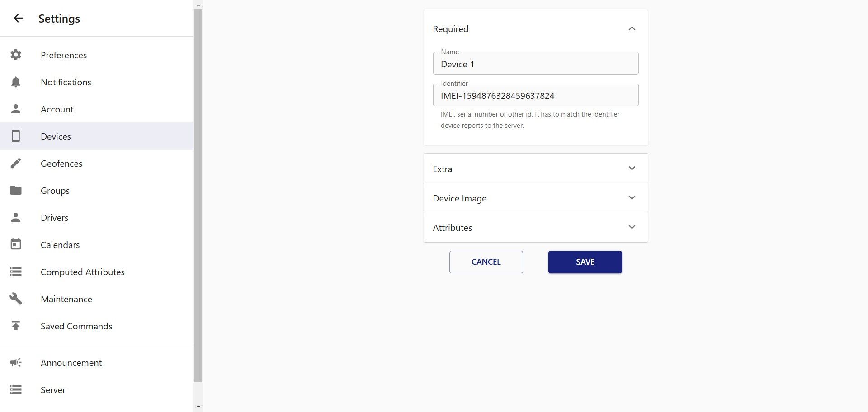This screenshot has width=868, height=412.
Task: Open Preferences via the gear icon
Action: click(16, 55)
